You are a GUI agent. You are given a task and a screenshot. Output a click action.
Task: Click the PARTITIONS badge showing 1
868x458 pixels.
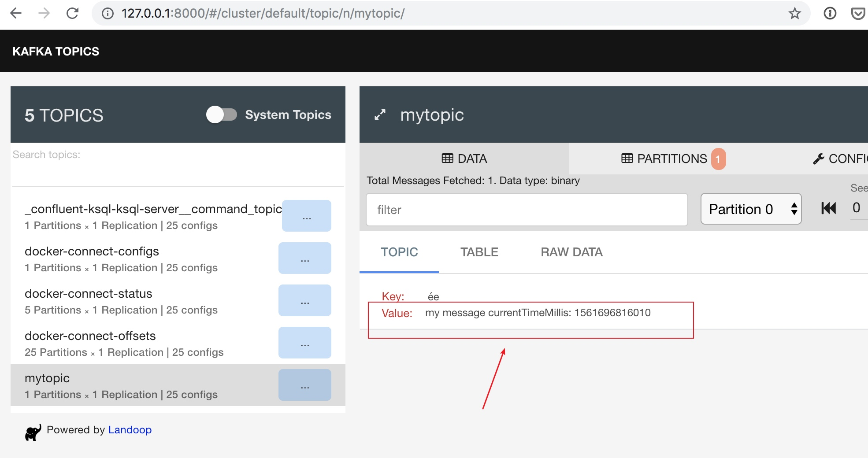(718, 159)
